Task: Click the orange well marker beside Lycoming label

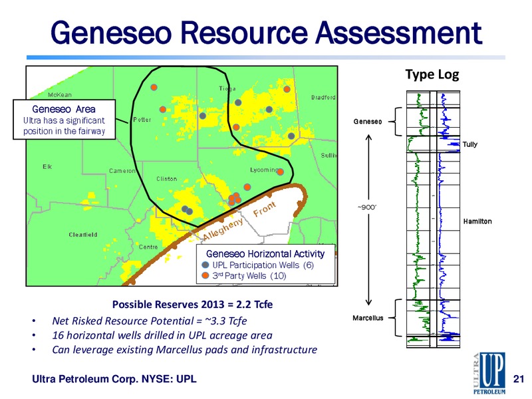Action: (280, 172)
